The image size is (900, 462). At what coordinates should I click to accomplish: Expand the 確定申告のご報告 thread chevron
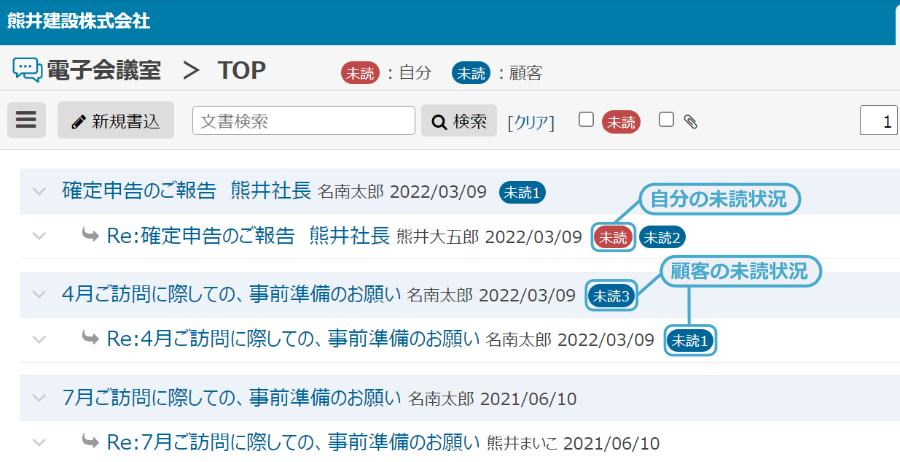point(39,191)
